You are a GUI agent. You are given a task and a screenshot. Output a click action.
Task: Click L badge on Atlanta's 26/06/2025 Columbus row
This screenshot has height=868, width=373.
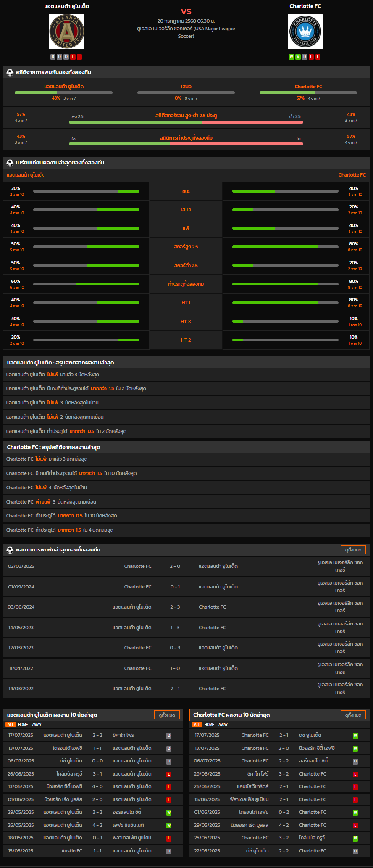(x=169, y=774)
